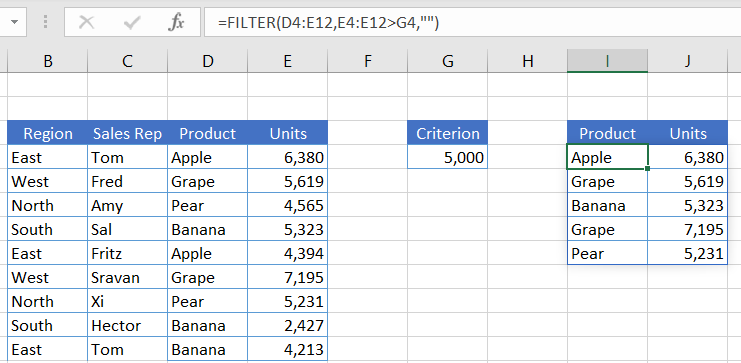741x363 pixels.
Task: Select Banana product in Hector's row
Action: (207, 325)
